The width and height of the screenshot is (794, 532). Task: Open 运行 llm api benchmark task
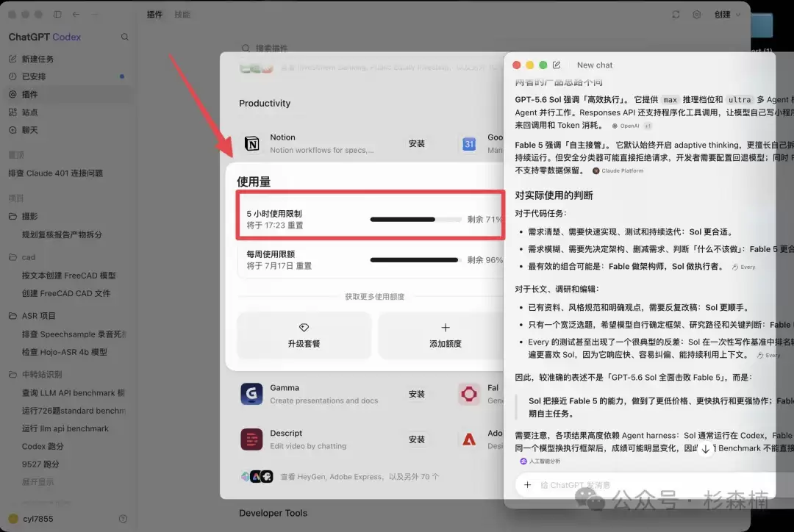coord(65,428)
